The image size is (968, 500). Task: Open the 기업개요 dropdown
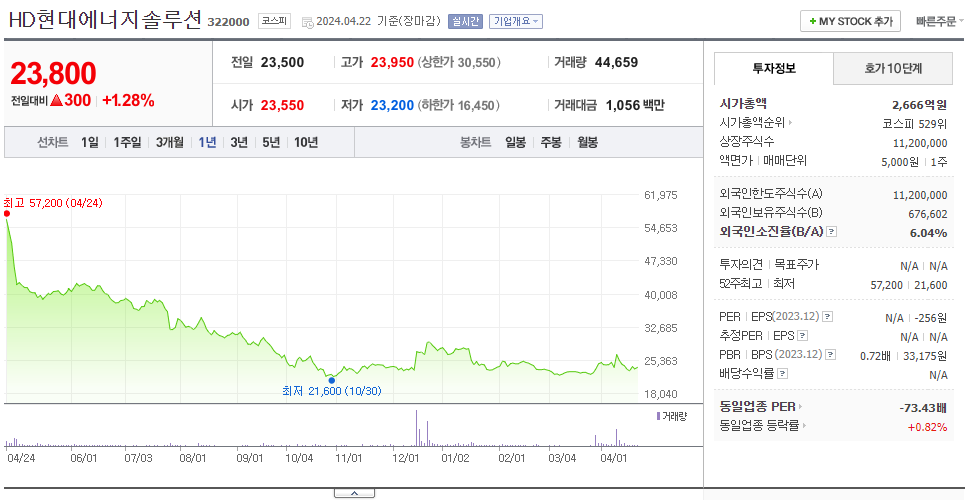[516, 22]
